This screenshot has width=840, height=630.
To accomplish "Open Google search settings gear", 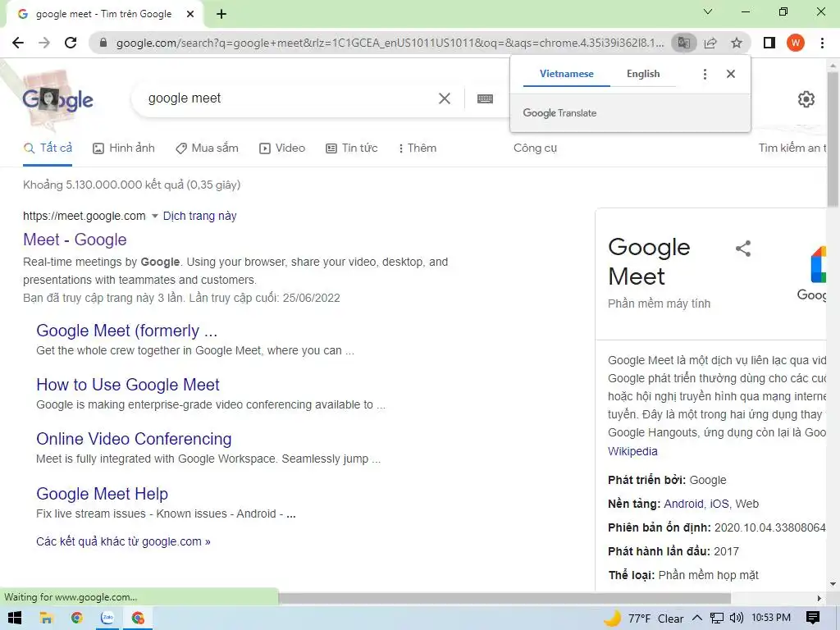I will coord(806,99).
